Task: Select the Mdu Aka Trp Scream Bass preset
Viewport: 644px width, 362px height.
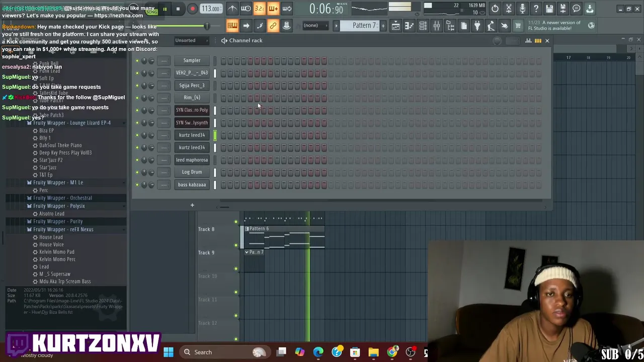Action: coord(65,282)
